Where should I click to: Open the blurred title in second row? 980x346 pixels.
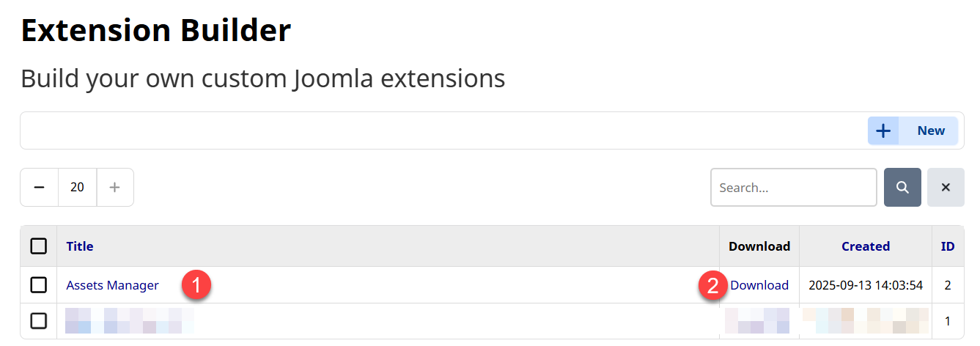pyautogui.click(x=129, y=321)
